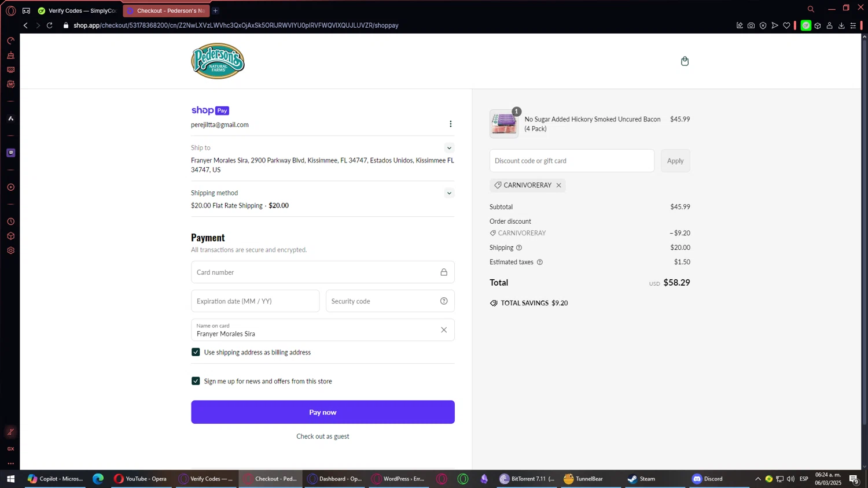Switch to Verify Codes SimplyCodes tab
The width and height of the screenshot is (868, 488).
coord(78,10)
